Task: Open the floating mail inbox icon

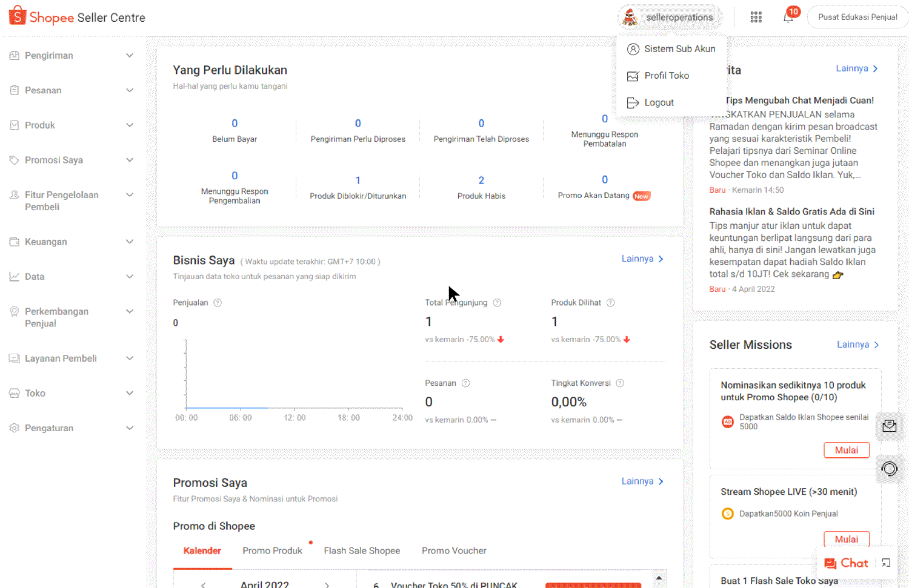Action: [x=890, y=426]
